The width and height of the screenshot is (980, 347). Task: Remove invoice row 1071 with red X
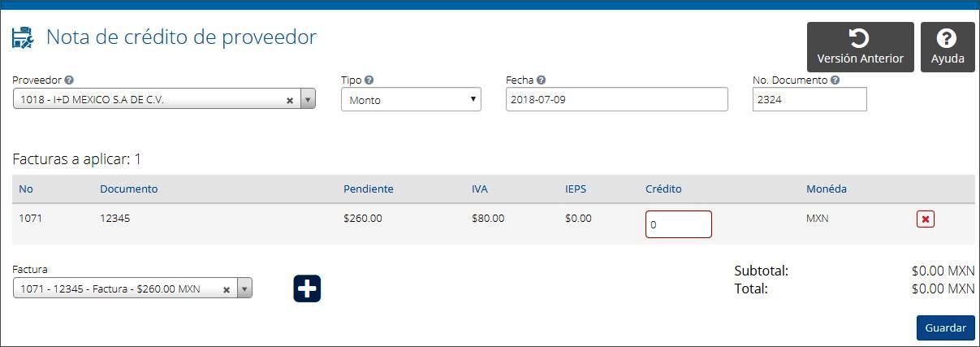click(x=926, y=219)
